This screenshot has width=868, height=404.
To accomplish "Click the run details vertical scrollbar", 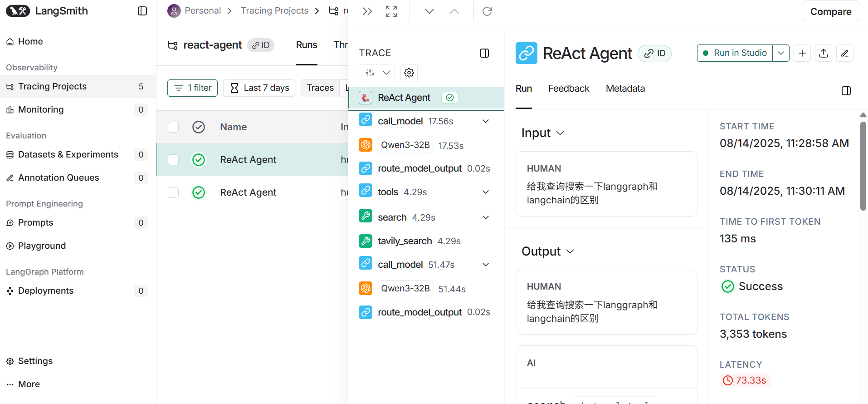I will click(x=863, y=166).
